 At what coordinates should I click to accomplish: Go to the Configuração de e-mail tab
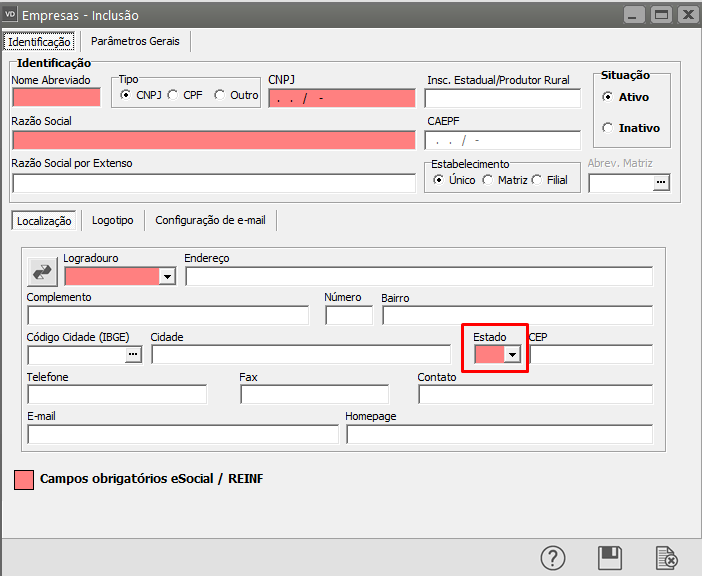coord(210,220)
